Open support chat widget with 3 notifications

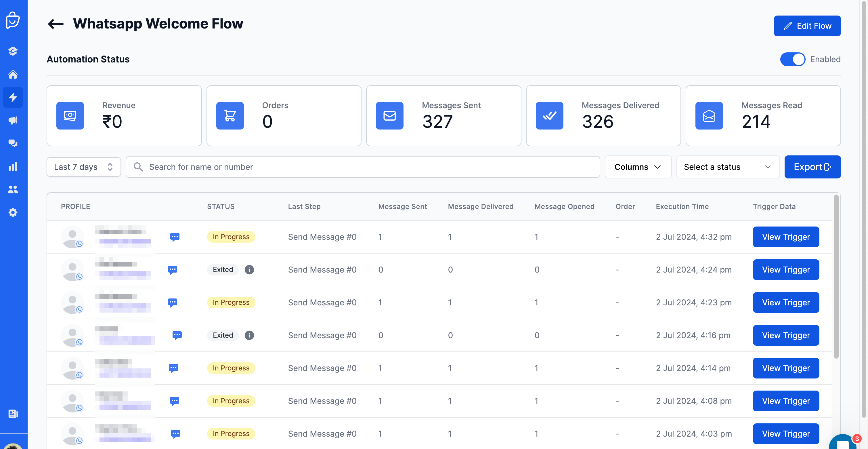(x=843, y=442)
